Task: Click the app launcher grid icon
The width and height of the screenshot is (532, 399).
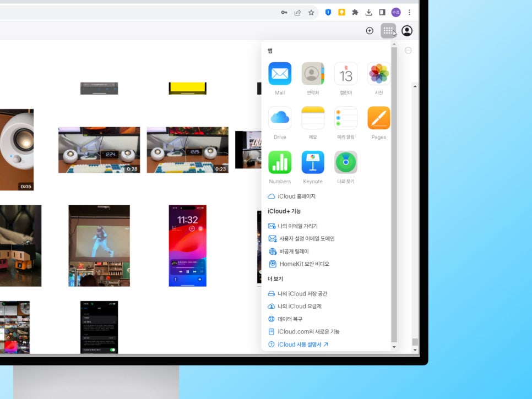Action: point(388,31)
